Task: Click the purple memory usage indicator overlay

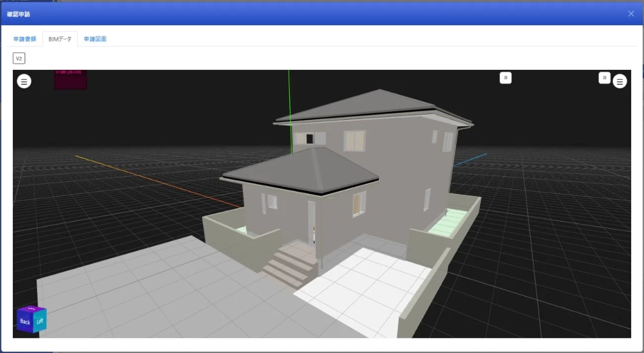Action: (x=70, y=80)
